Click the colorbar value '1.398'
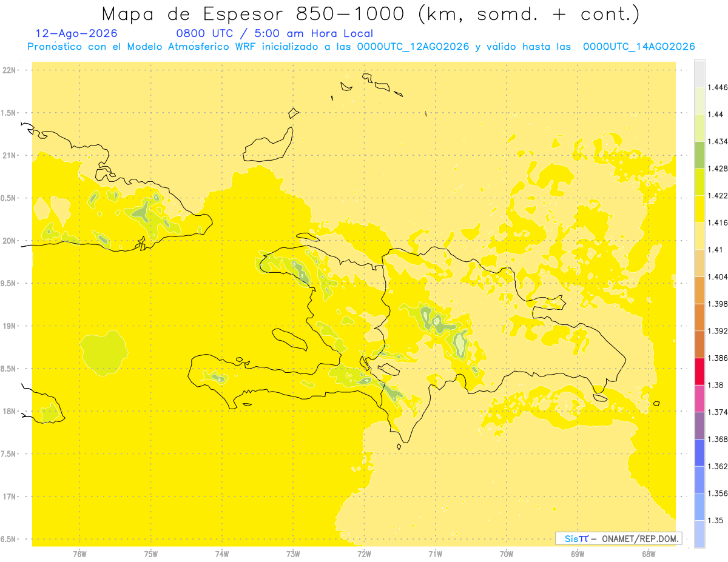Viewport: 728px width, 562px height. coord(718,304)
